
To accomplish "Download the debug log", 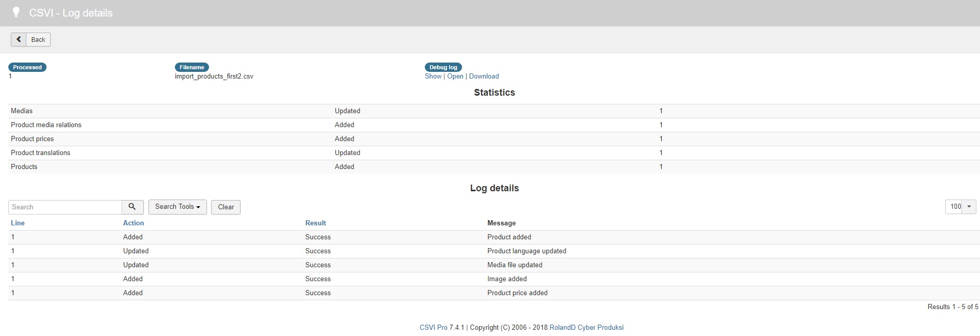I will [484, 76].
